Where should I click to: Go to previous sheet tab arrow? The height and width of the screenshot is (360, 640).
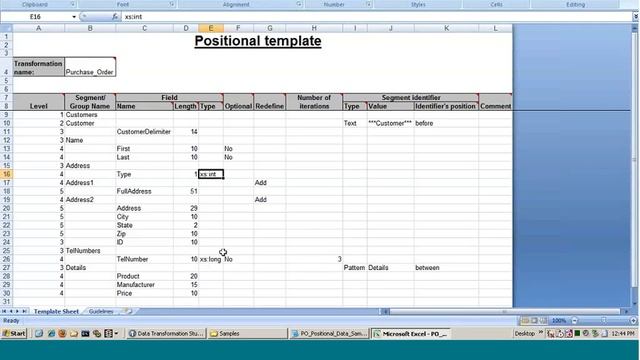11,311
